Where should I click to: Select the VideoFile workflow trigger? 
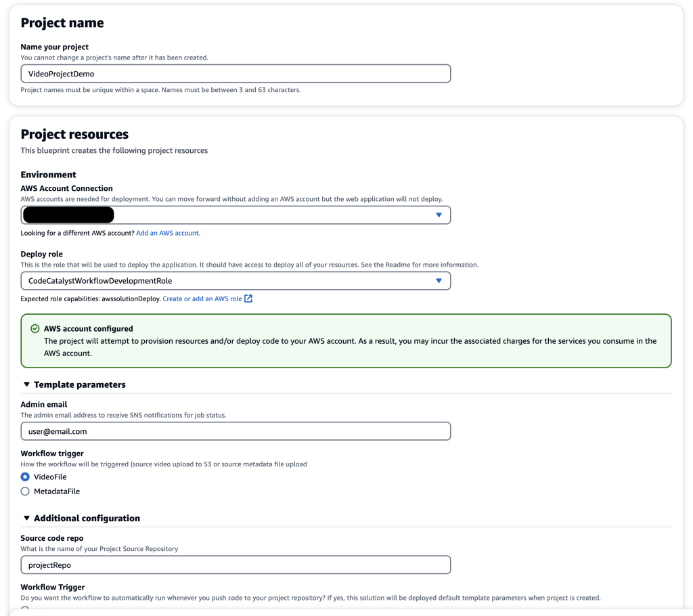point(25,477)
